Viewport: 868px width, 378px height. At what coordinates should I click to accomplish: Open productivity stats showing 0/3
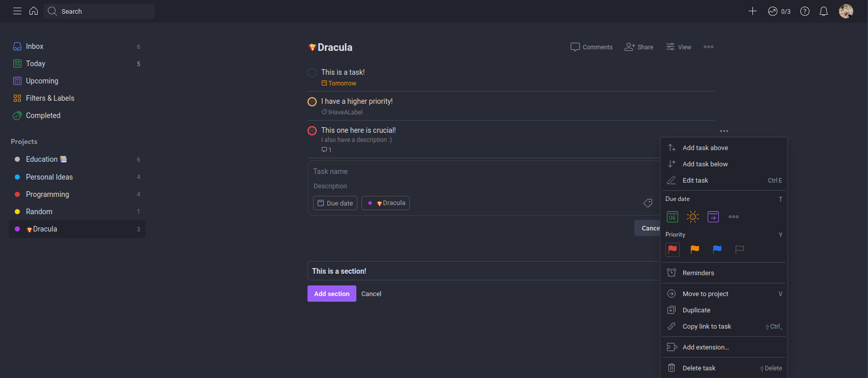tap(778, 11)
